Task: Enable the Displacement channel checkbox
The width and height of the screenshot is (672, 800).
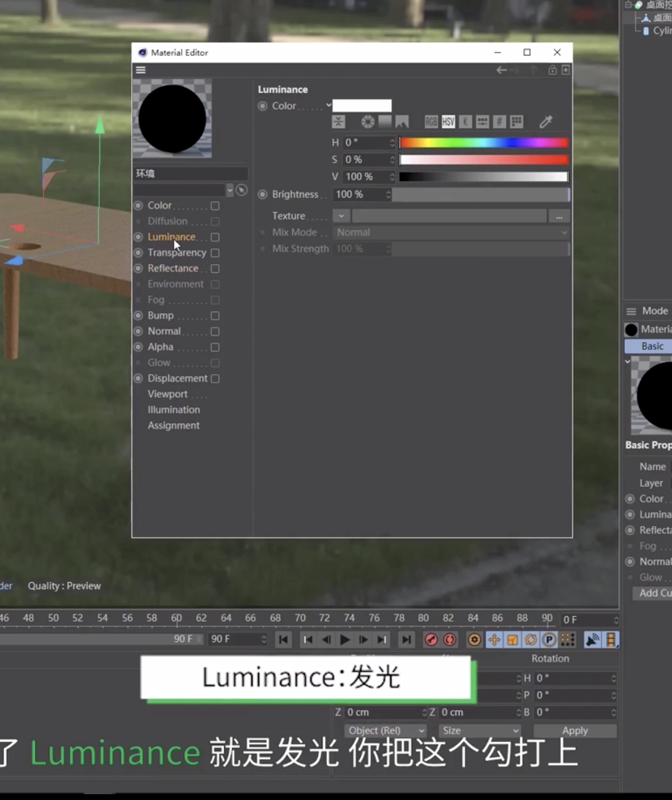Action: 215,379
